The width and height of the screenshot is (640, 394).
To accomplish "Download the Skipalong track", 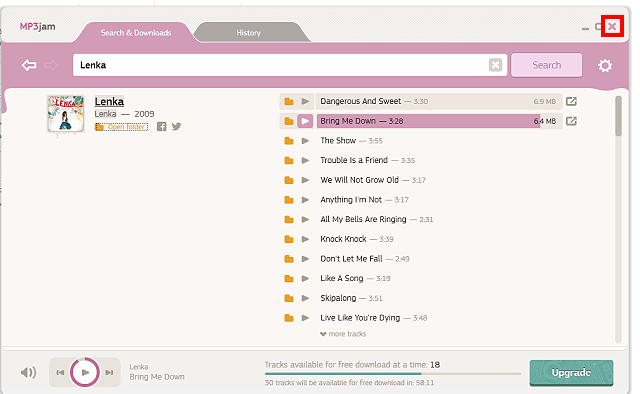I will point(289,298).
